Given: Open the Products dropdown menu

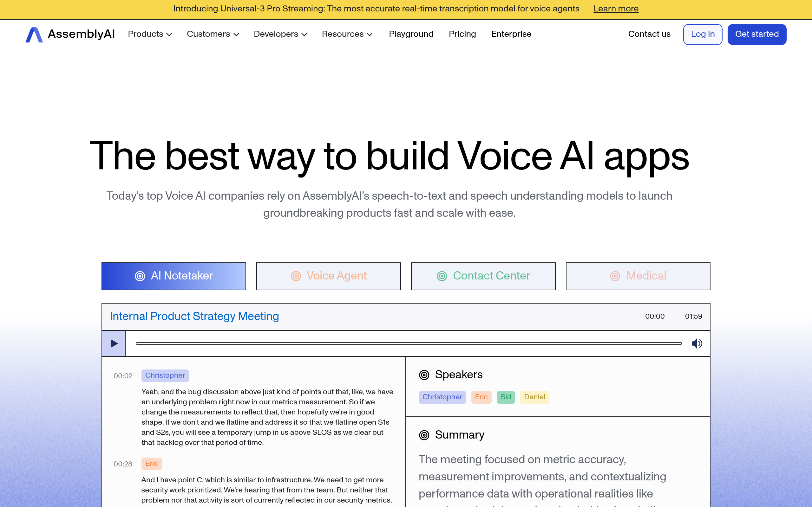Looking at the screenshot, I should pyautogui.click(x=150, y=34).
